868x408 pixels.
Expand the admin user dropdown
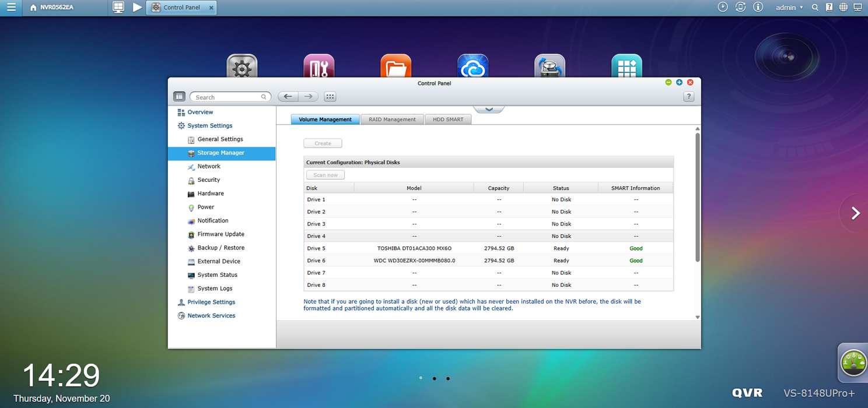click(x=789, y=8)
